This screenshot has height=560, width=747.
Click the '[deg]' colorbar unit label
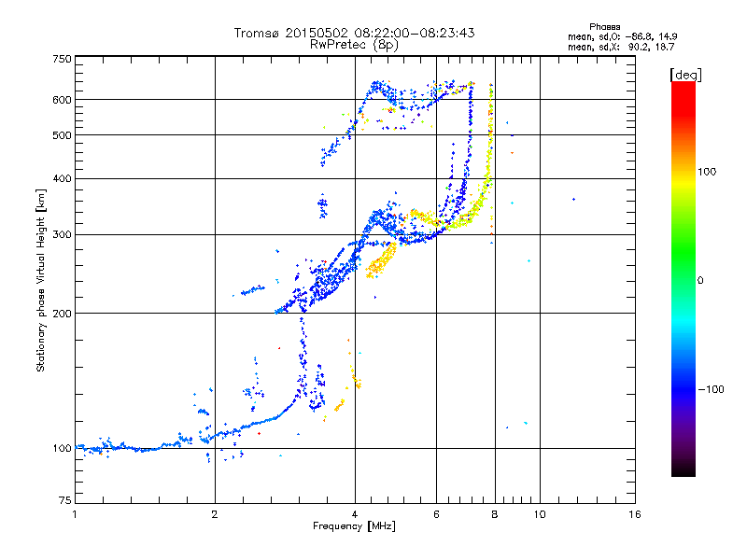[685, 75]
